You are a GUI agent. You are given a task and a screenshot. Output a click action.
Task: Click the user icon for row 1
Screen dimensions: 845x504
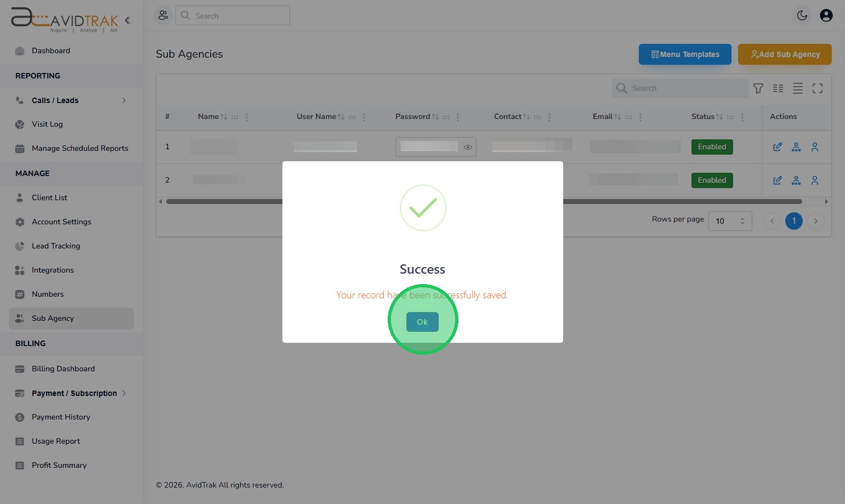[x=815, y=147]
